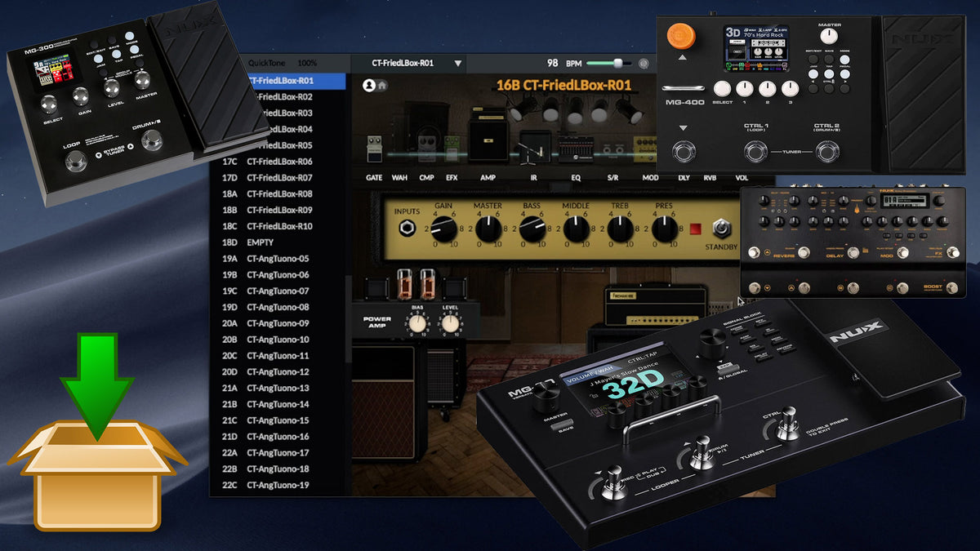Toggle the red amp power indicator

(x=696, y=229)
